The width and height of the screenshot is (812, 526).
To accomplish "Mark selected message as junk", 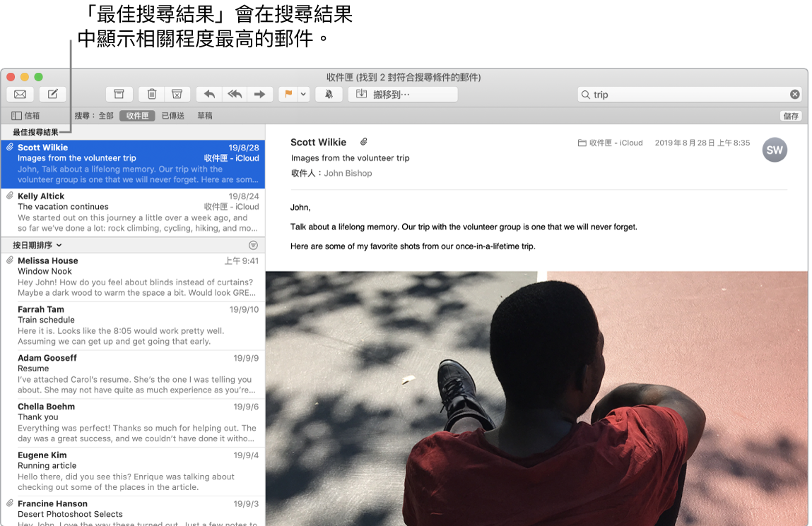I will point(177,94).
